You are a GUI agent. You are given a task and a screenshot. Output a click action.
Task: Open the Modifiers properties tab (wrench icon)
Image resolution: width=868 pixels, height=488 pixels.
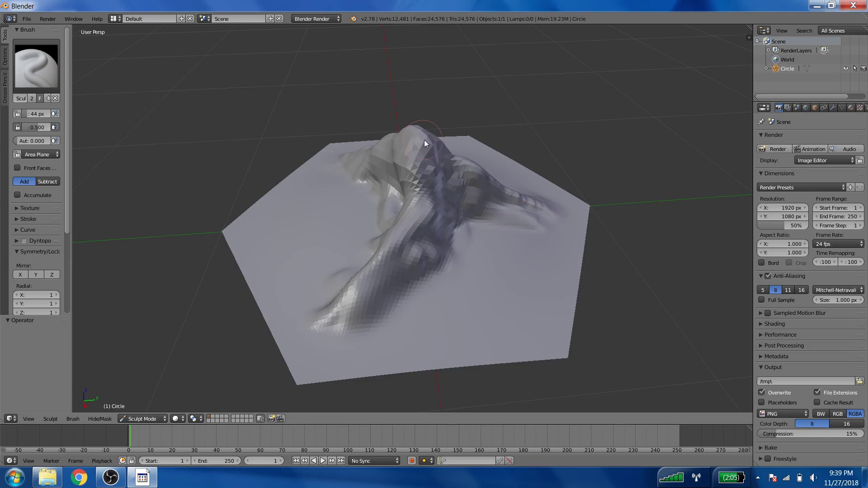833,108
